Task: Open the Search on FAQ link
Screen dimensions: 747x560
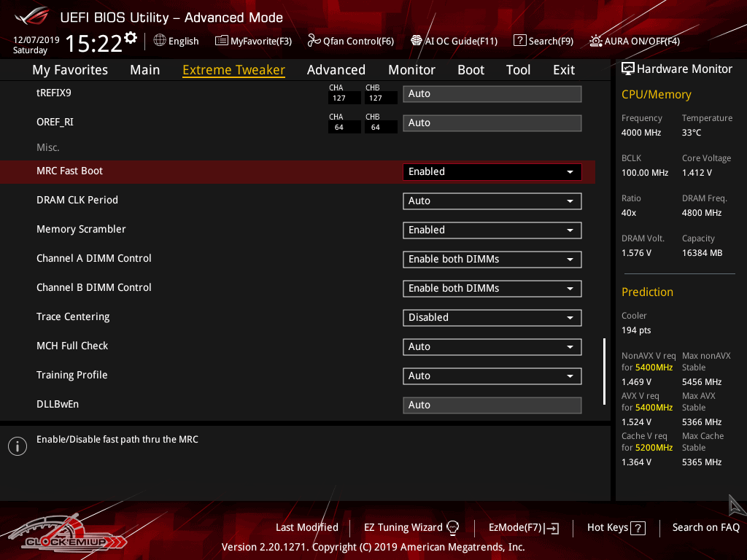Action: (705, 528)
